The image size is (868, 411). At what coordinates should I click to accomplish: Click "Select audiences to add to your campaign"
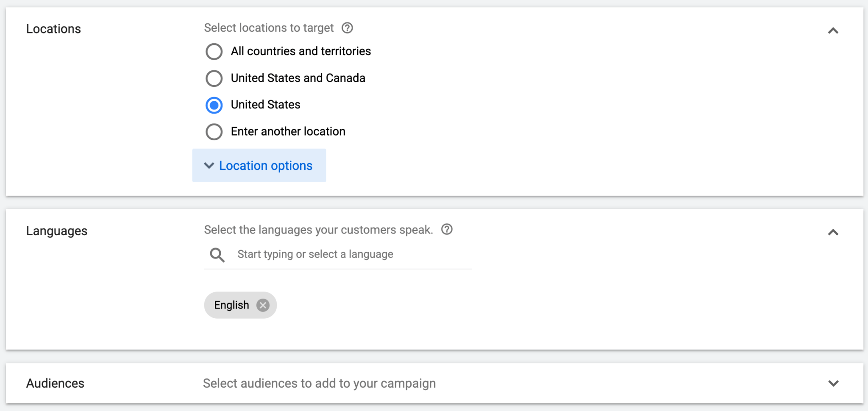319,383
